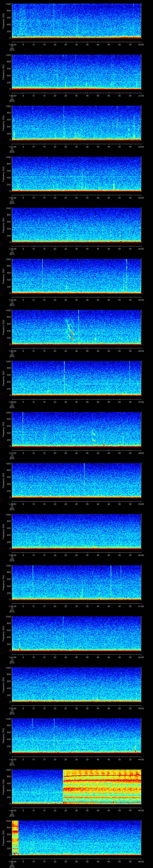Click the vertical click line near 24 seconds in the 1:36:00 spectrogram
This screenshot has width=153, height=868.
(x=64, y=377)
